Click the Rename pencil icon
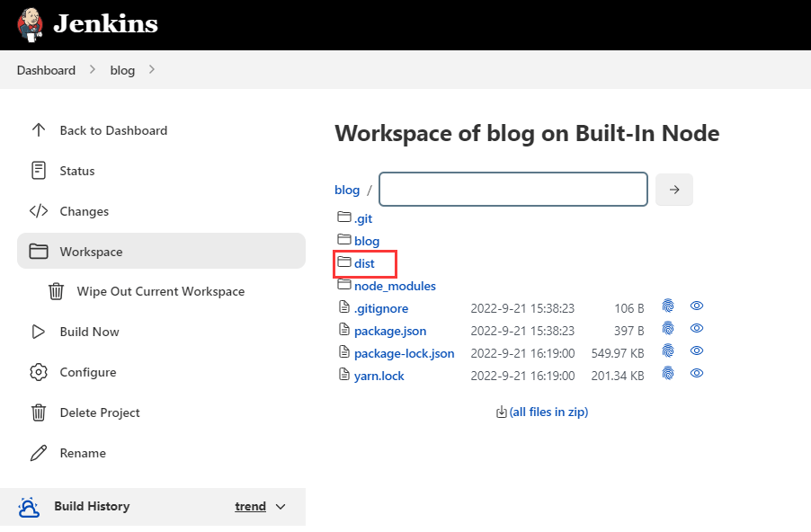The image size is (811, 532). coord(39,453)
